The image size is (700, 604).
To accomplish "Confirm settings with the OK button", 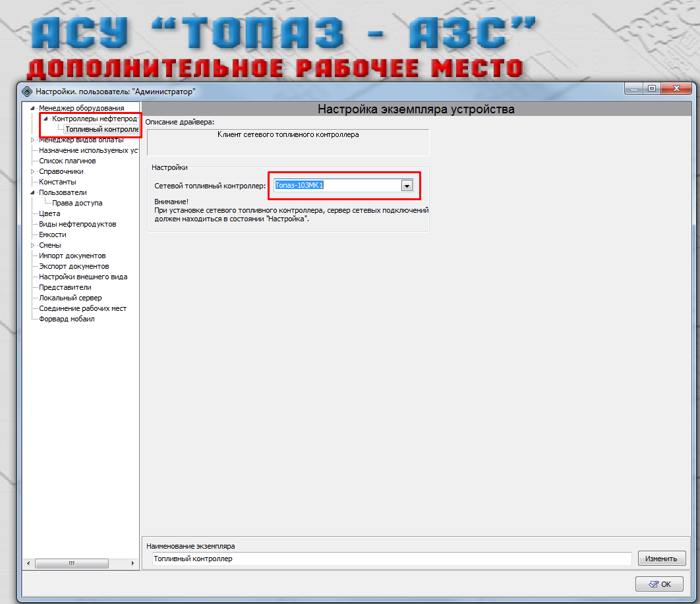I will tap(659, 584).
